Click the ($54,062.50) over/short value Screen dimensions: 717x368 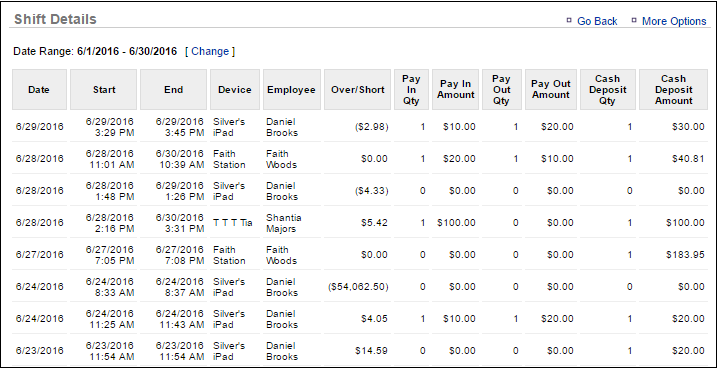tap(358, 287)
